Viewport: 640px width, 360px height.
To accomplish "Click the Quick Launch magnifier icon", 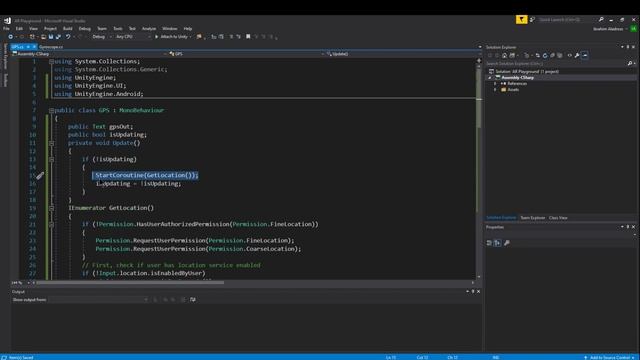I will pyautogui.click(x=601, y=20).
